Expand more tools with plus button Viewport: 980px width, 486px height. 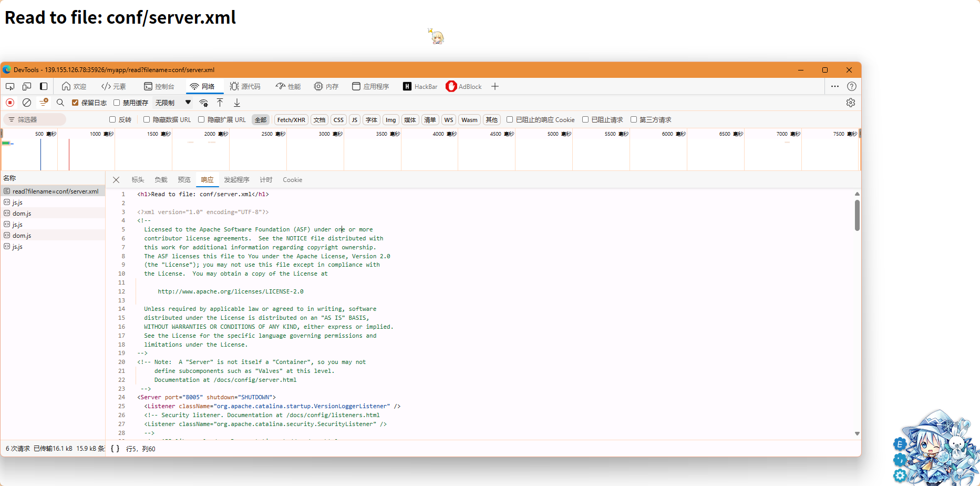pyautogui.click(x=495, y=86)
